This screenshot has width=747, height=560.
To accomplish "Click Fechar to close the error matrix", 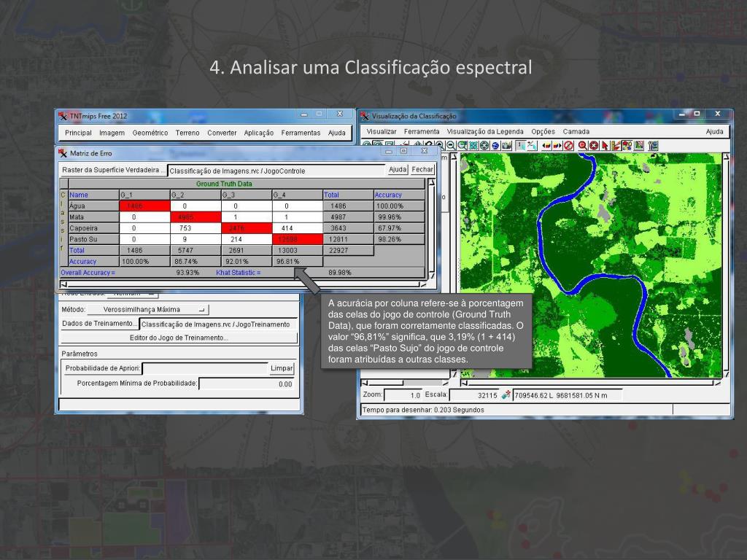I will pyautogui.click(x=422, y=169).
